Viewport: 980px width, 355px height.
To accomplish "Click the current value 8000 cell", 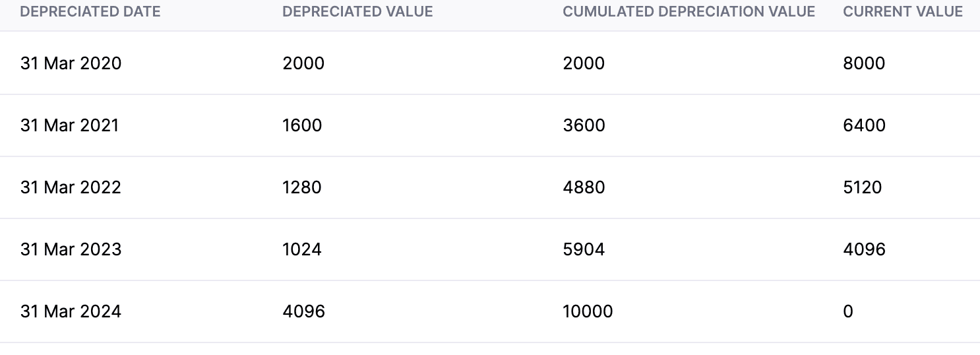I will pos(864,63).
